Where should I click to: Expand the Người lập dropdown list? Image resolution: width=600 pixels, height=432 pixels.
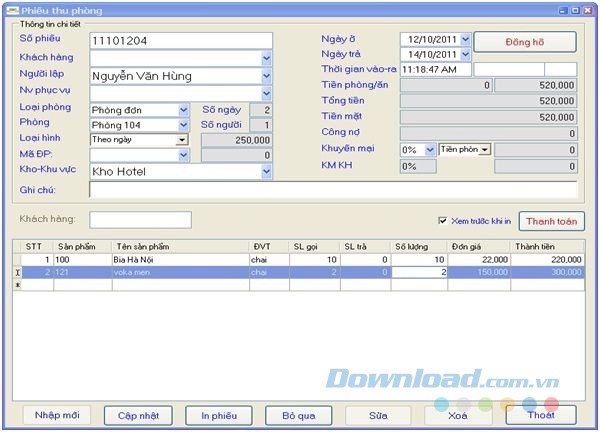pyautogui.click(x=266, y=75)
